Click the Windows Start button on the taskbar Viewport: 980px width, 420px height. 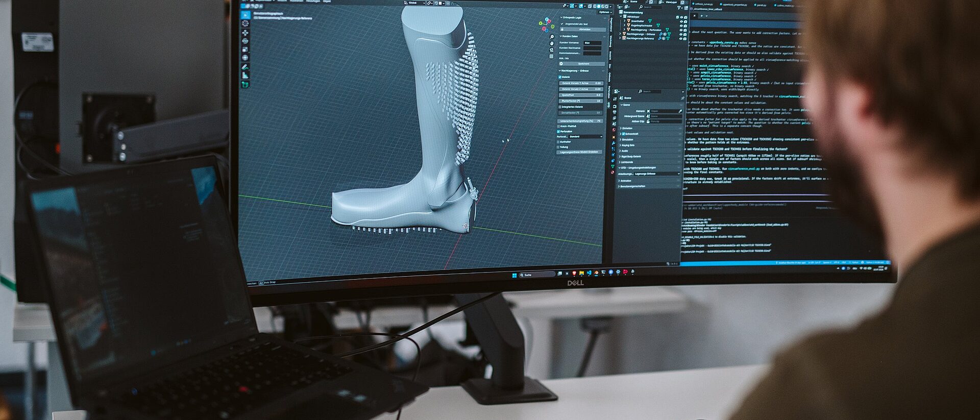(514, 275)
